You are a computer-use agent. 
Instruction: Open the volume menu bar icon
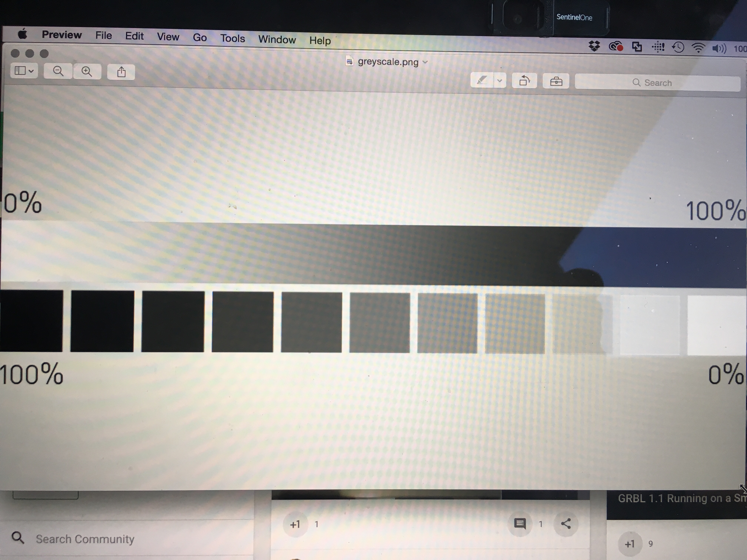click(719, 49)
